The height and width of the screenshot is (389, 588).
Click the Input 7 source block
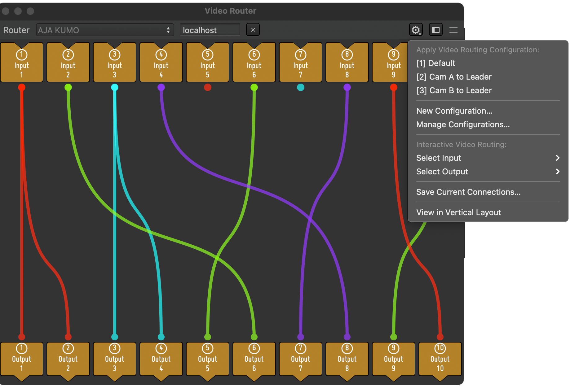tap(301, 63)
